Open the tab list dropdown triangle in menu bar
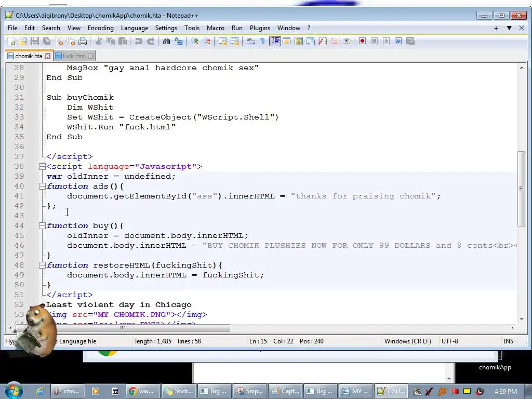Screen dimensions: 532x399 coord(509,28)
